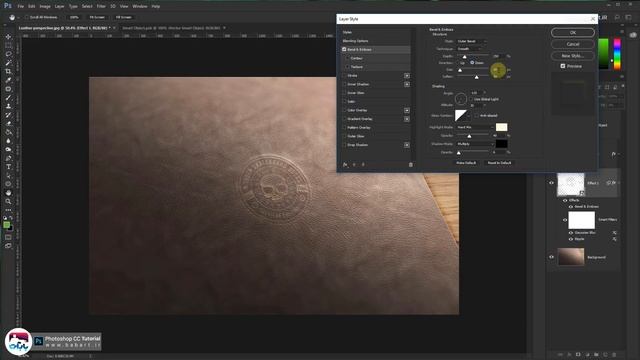Choose the Down direction radio button
This screenshot has height=360, width=640.
pos(472,63)
